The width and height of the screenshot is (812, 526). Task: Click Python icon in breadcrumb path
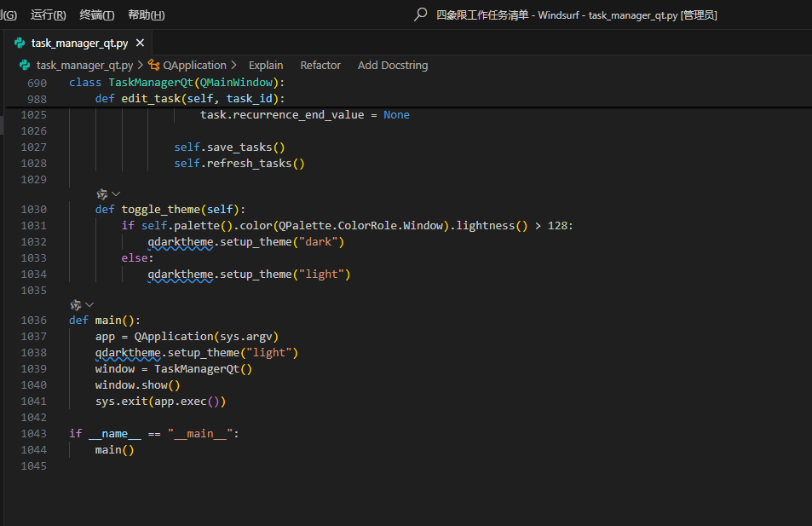(25, 66)
